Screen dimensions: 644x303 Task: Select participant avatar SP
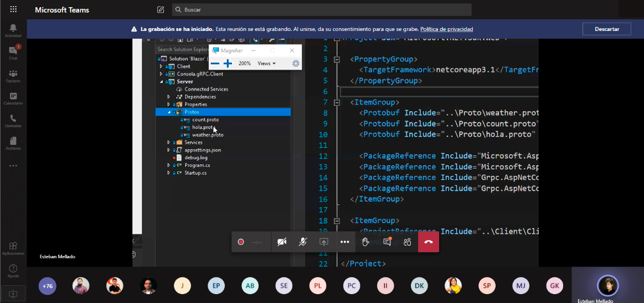click(x=487, y=286)
